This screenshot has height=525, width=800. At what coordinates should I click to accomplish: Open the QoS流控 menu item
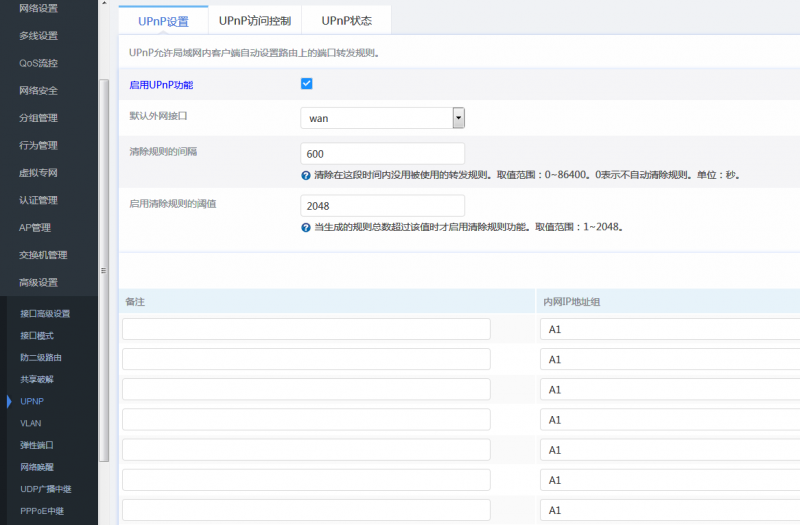39,63
